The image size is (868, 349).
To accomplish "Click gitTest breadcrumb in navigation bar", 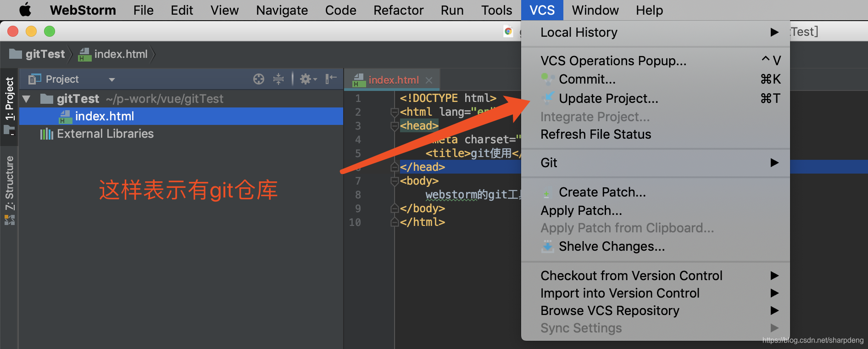I will click(37, 54).
